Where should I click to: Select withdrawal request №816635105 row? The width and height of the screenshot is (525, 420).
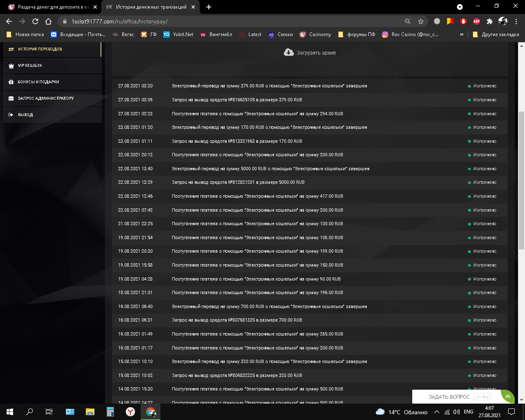point(310,100)
